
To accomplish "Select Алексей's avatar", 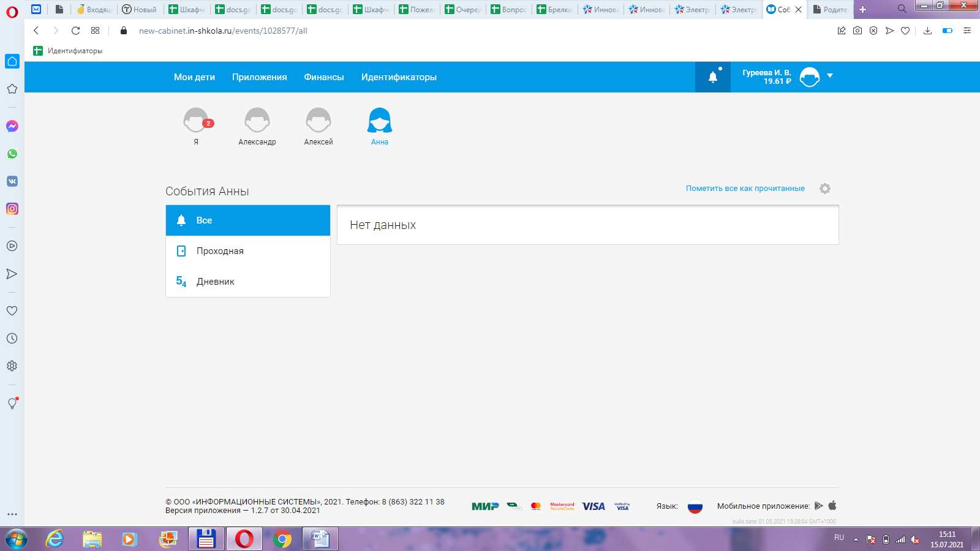I will [318, 120].
